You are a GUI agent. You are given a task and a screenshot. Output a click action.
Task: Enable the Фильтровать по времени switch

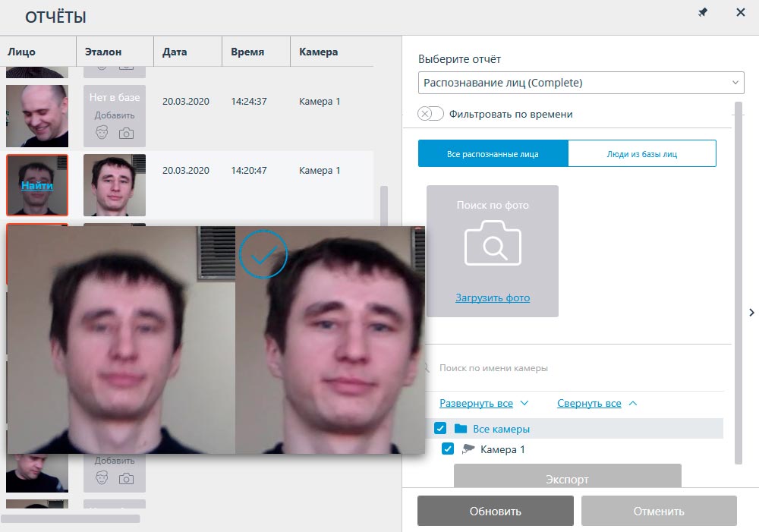(x=430, y=114)
